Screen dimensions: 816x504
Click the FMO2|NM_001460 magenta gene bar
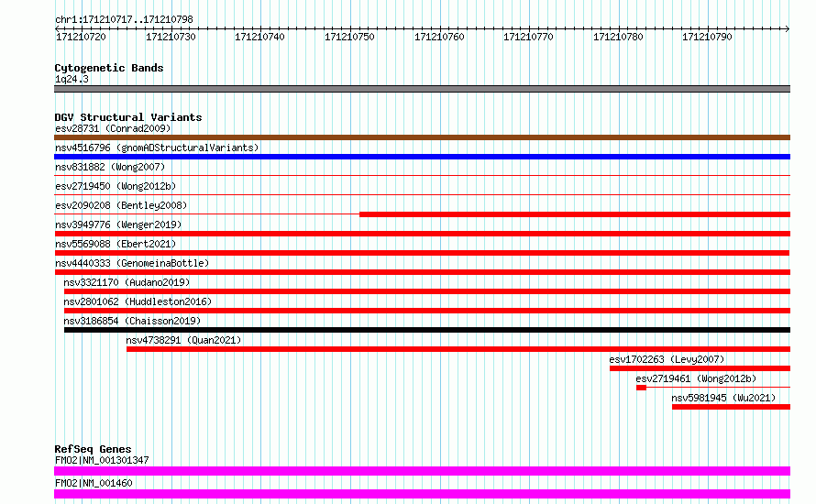(x=422, y=494)
